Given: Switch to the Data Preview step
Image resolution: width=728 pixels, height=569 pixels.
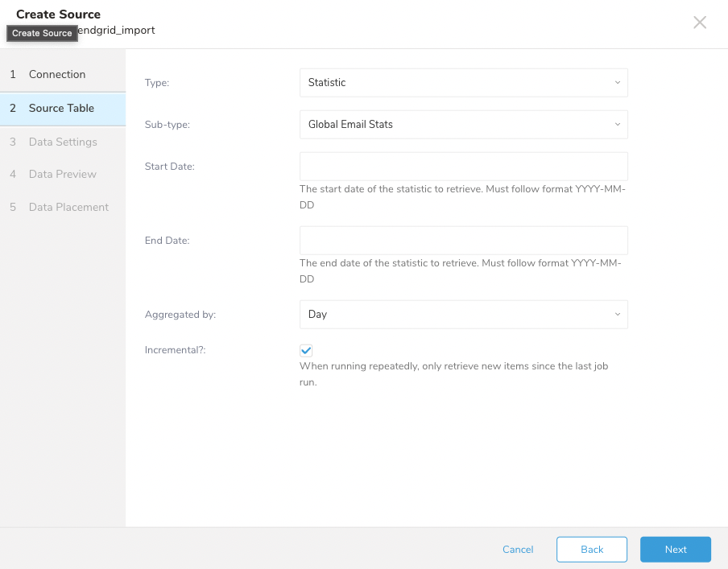Looking at the screenshot, I should click(62, 175).
